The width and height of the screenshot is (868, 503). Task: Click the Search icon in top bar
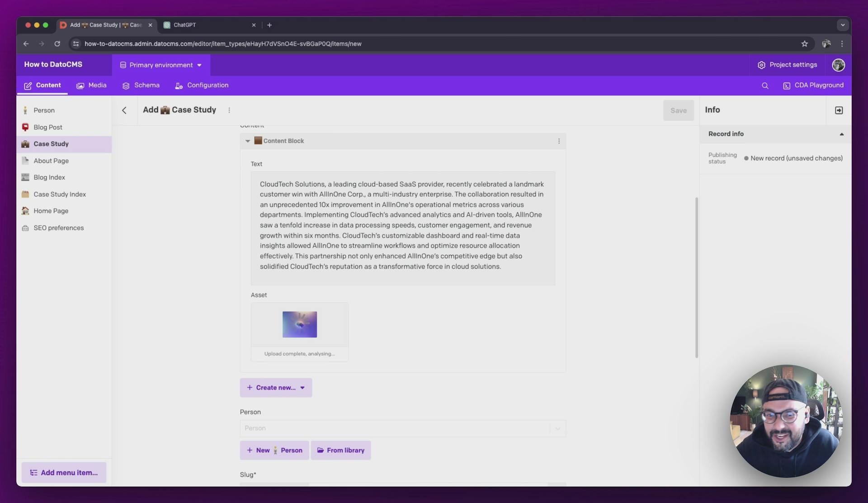764,85
